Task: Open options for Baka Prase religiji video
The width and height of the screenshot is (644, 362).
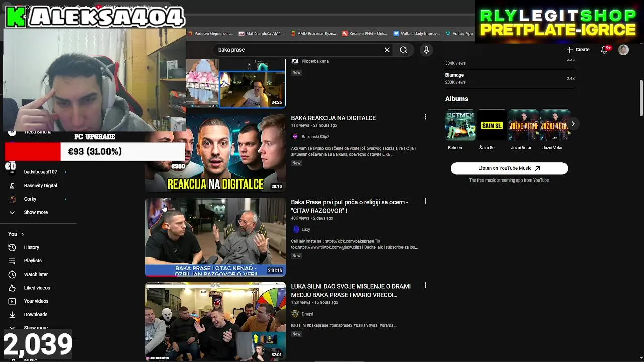Action: click(x=425, y=201)
